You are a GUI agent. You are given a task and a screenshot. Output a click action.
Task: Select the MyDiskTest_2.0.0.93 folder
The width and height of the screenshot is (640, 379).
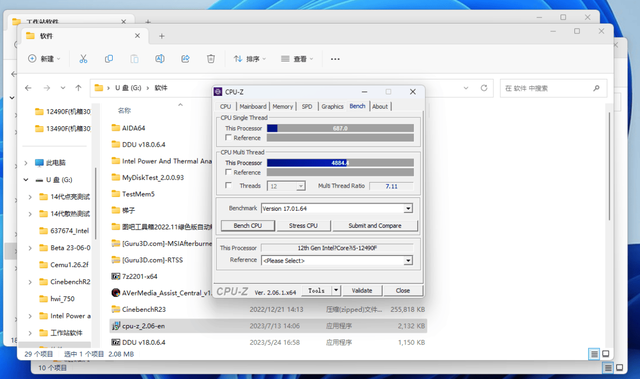tap(148, 177)
